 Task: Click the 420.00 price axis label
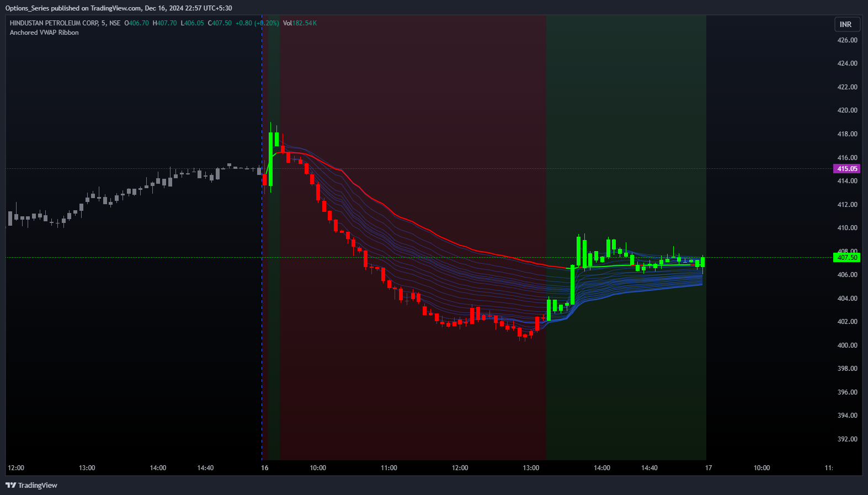pos(847,110)
